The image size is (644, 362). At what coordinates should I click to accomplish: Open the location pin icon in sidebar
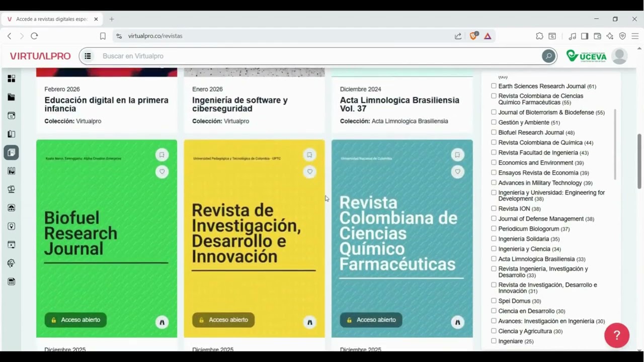click(11, 226)
